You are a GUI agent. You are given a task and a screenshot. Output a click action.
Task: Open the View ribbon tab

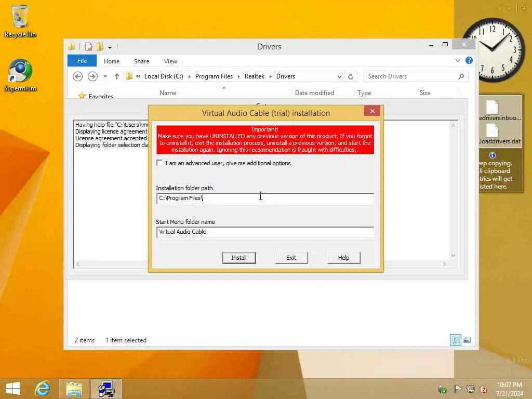pyautogui.click(x=170, y=61)
